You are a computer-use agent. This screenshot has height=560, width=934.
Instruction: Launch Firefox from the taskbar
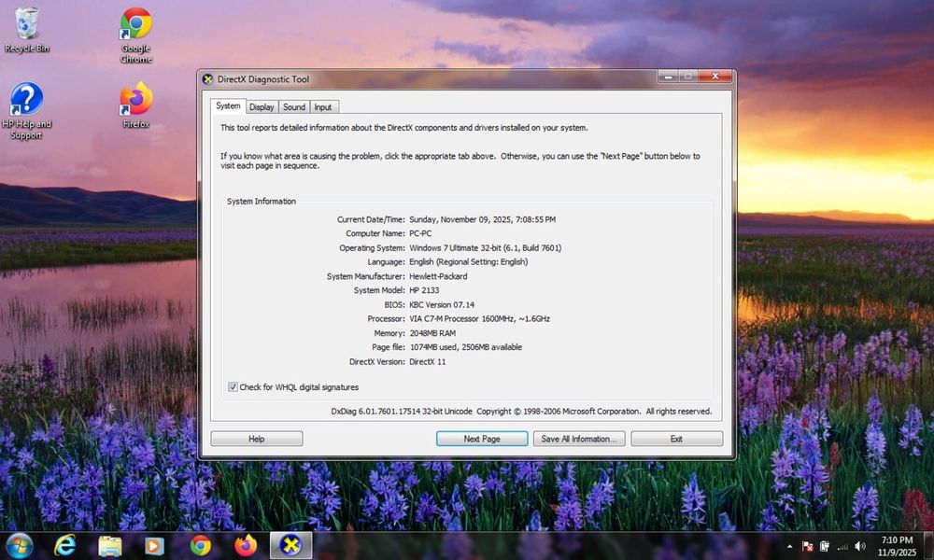[246, 545]
